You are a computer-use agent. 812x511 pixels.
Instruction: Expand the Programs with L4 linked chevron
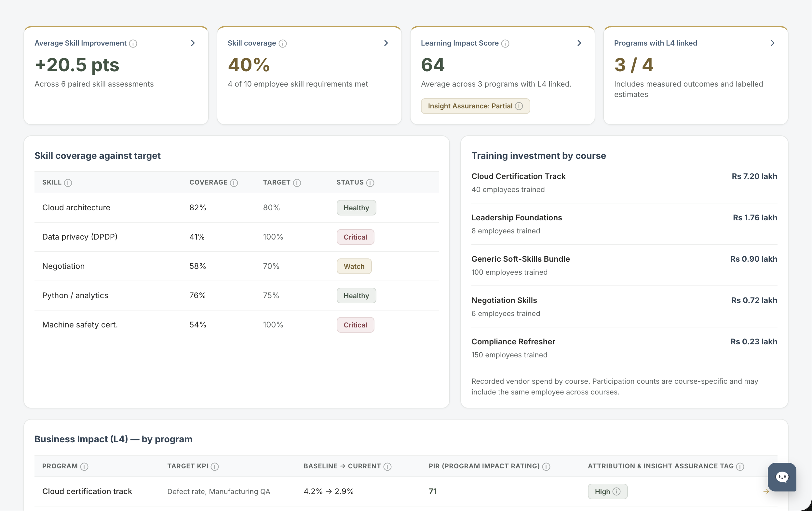773,43
